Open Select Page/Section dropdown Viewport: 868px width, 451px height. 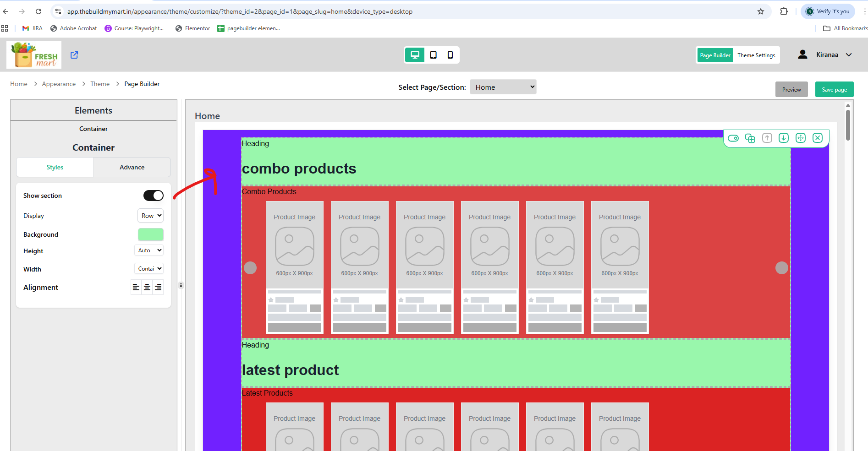click(x=503, y=87)
